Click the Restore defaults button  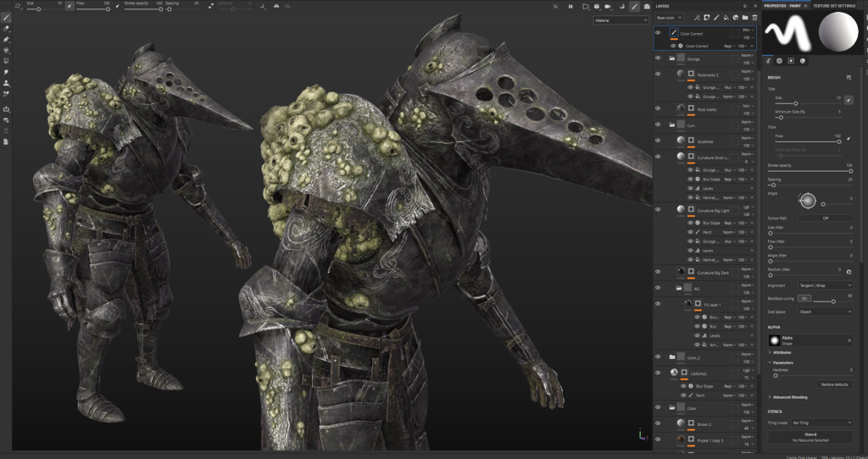[x=834, y=384]
